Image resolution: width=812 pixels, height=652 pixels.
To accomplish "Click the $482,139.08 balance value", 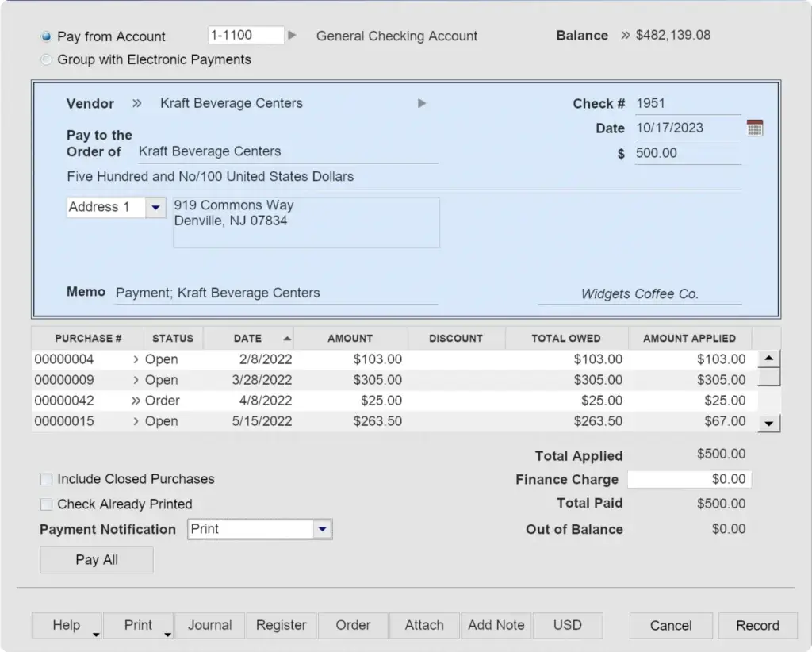I will [x=673, y=35].
